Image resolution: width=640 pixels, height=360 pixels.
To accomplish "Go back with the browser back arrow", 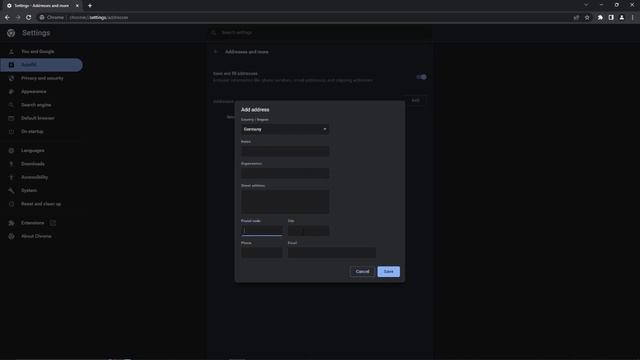I will pyautogui.click(x=7, y=18).
